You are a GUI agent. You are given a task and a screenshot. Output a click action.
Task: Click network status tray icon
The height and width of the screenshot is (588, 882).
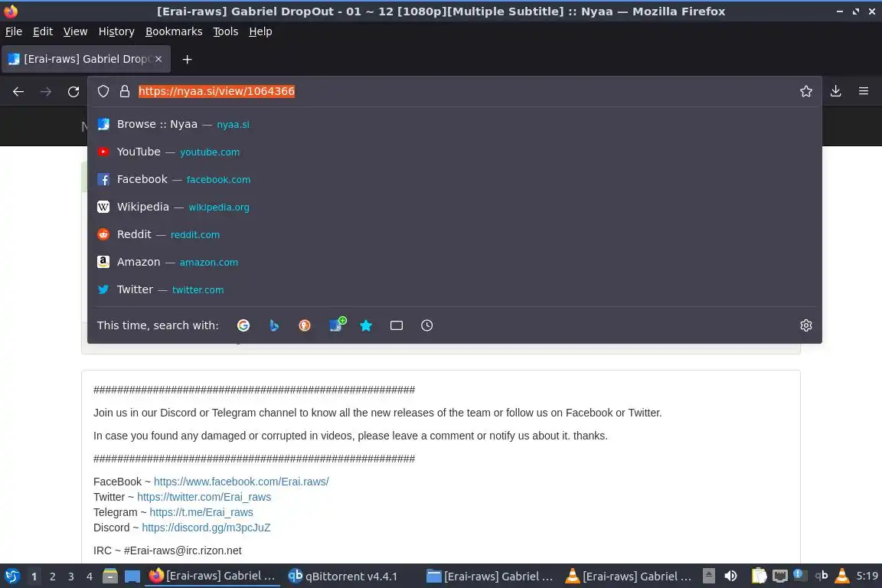[x=780, y=577]
